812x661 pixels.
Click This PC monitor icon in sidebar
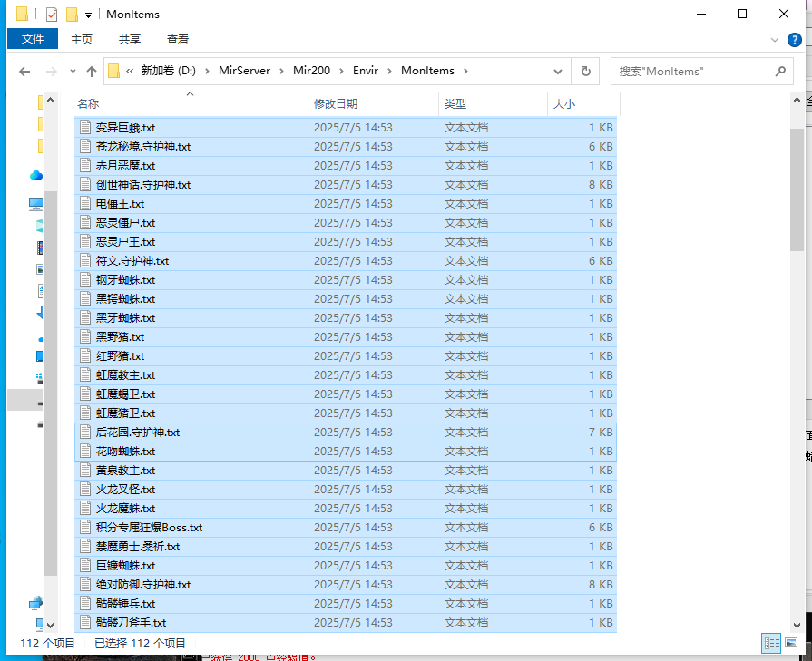[x=35, y=204]
